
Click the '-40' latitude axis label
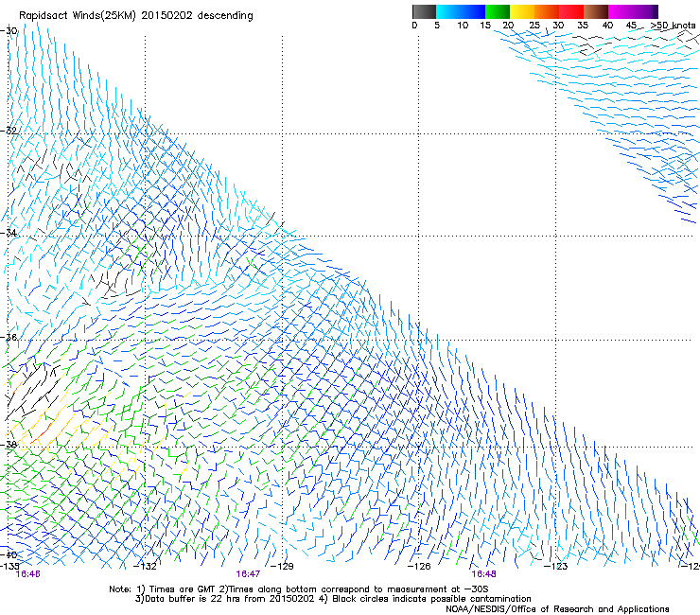[9, 554]
